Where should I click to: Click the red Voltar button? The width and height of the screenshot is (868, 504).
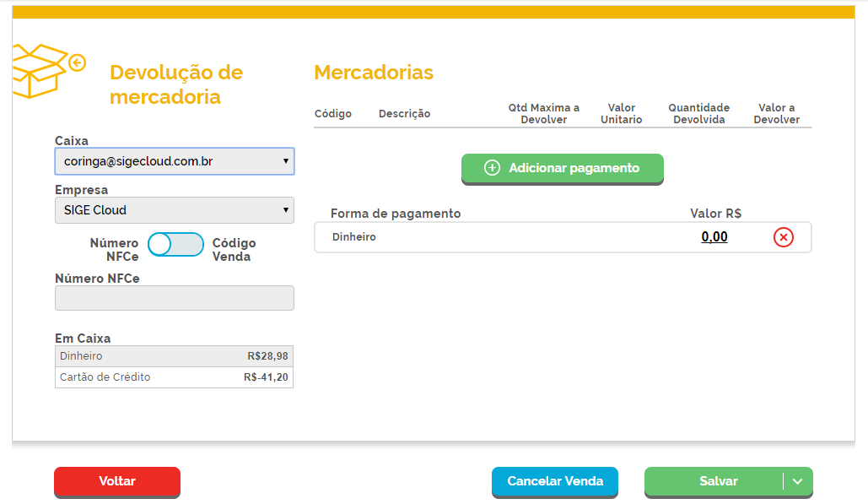coord(116,481)
